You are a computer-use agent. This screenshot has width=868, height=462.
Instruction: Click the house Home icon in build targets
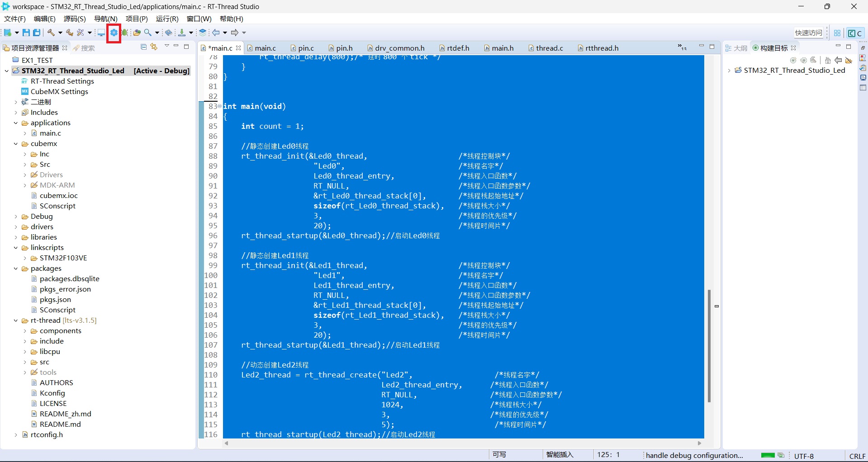[828, 60]
